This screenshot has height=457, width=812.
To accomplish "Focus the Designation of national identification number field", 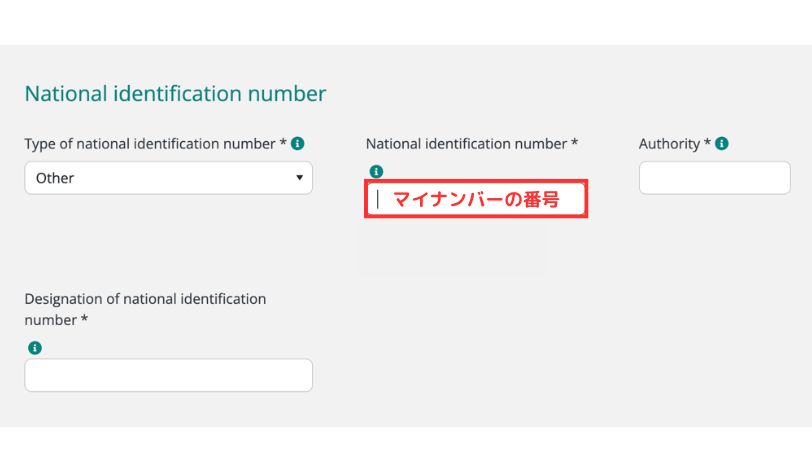I will click(x=168, y=375).
